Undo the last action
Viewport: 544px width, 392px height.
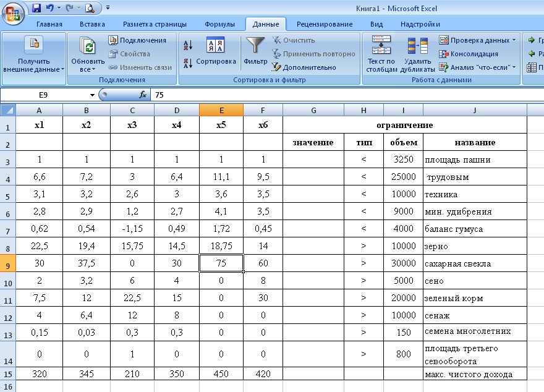point(50,7)
